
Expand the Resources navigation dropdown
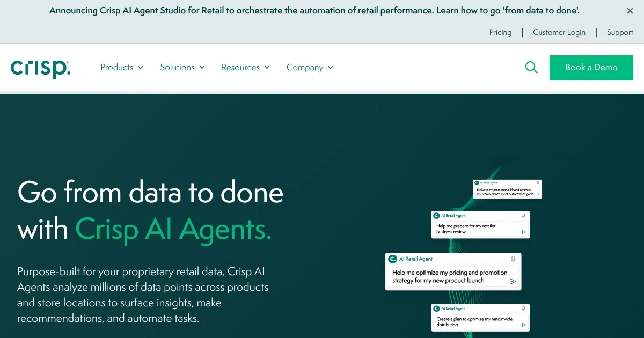pyautogui.click(x=246, y=68)
